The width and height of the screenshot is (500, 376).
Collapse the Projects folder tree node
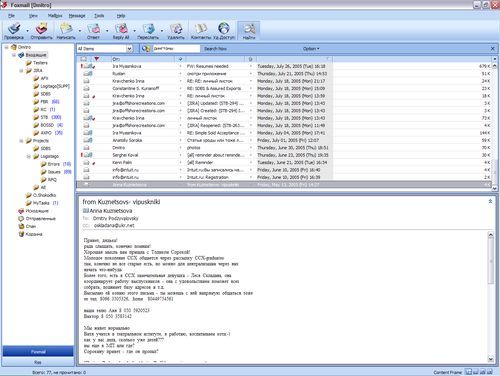(21, 141)
